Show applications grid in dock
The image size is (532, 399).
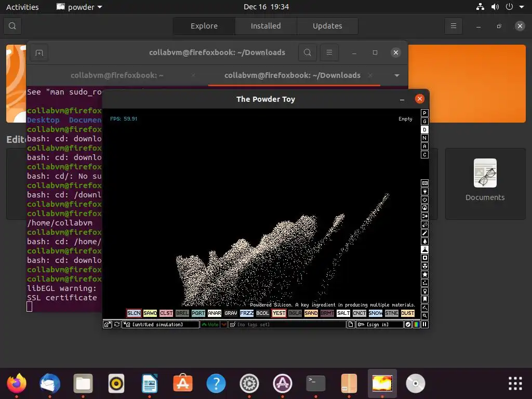pos(515,383)
